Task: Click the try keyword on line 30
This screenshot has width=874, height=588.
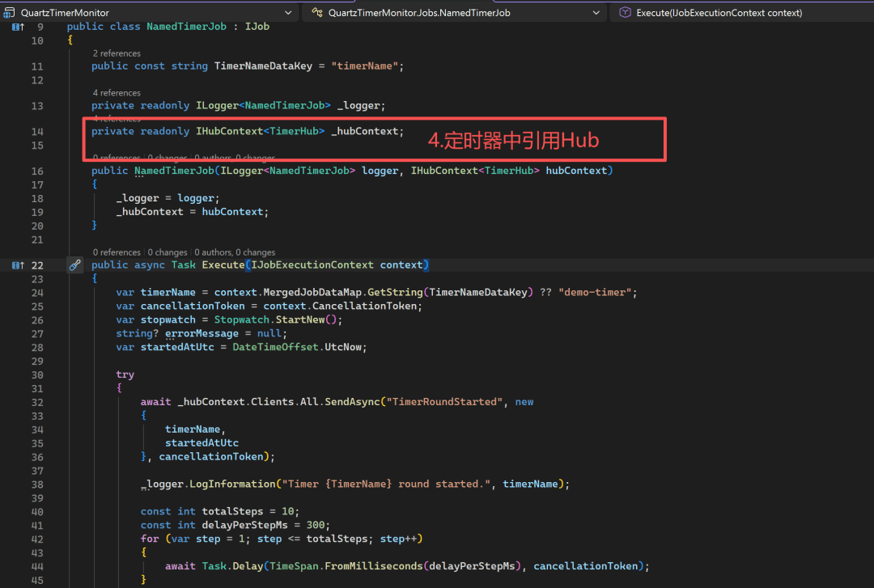Action: pyautogui.click(x=125, y=374)
